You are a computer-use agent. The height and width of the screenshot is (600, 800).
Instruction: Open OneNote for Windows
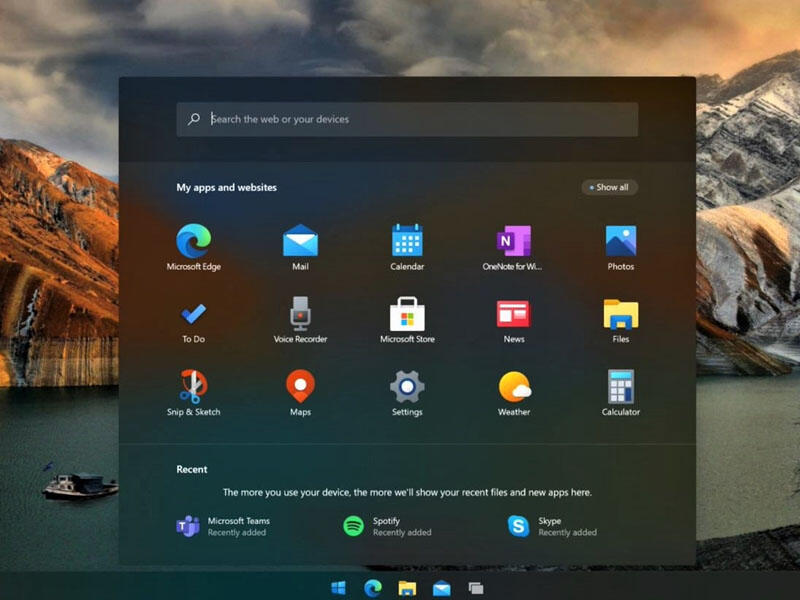point(513,242)
